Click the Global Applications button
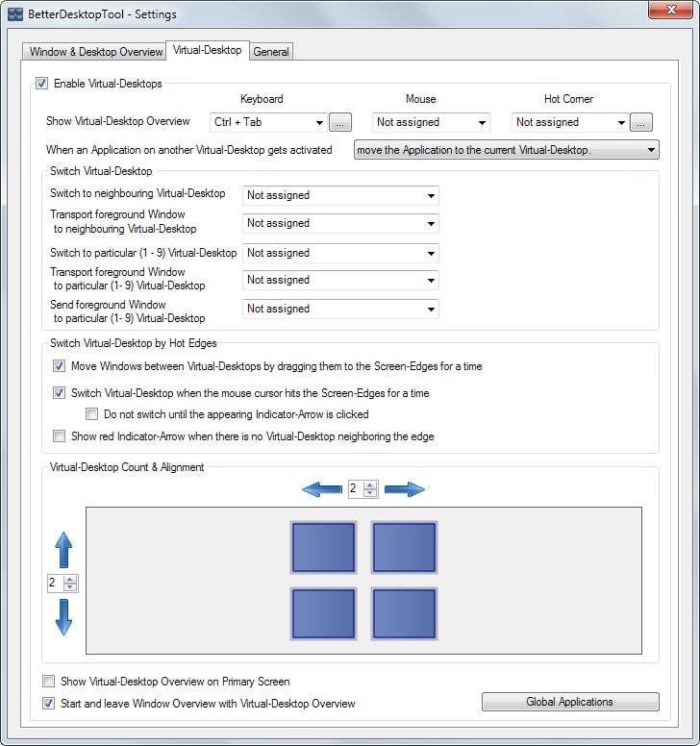700x746 pixels. pyautogui.click(x=570, y=702)
